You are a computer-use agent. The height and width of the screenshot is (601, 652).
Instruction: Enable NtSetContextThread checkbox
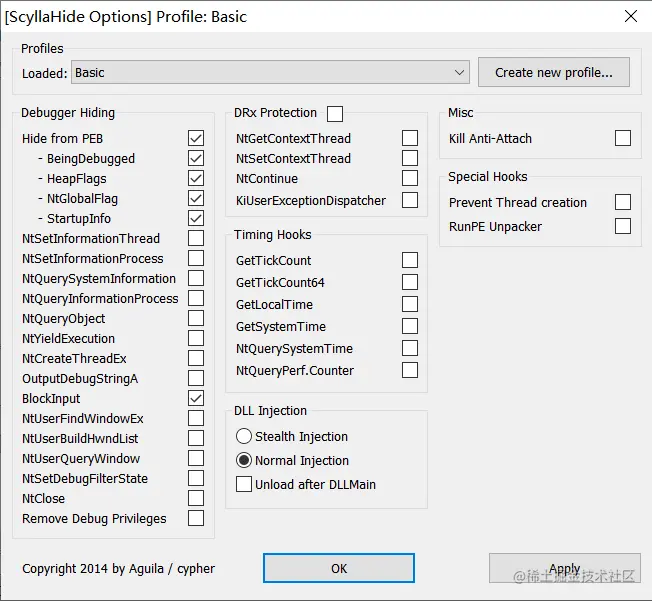click(x=410, y=158)
